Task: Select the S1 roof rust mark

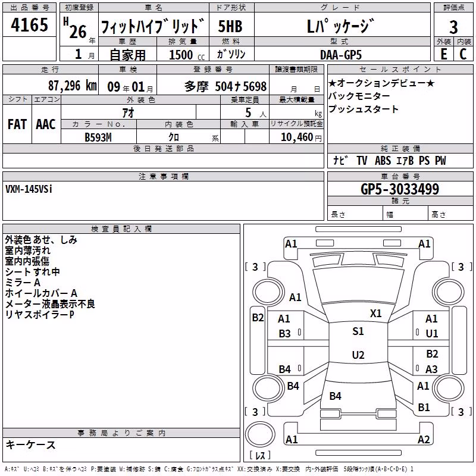Action: (x=358, y=331)
